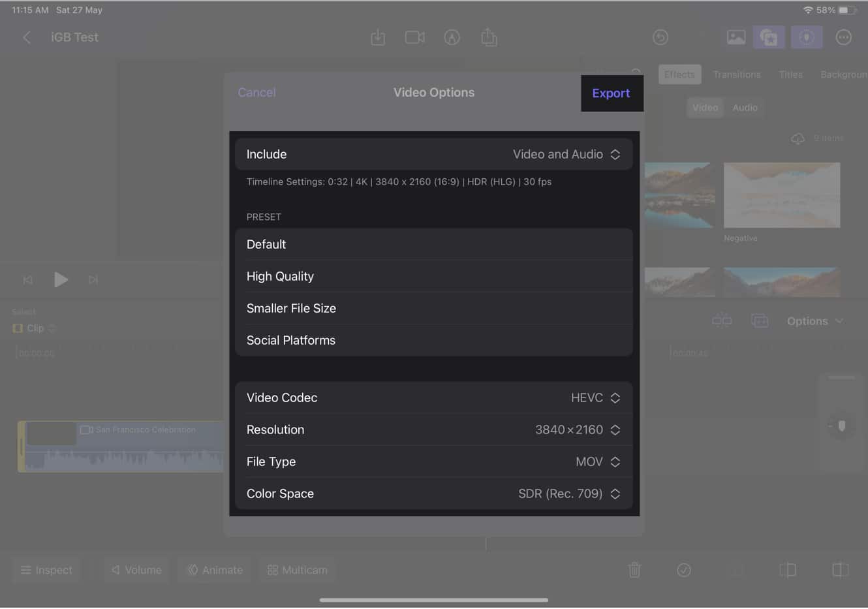
Task: Tap the snapping icon beside Options
Action: (722, 320)
